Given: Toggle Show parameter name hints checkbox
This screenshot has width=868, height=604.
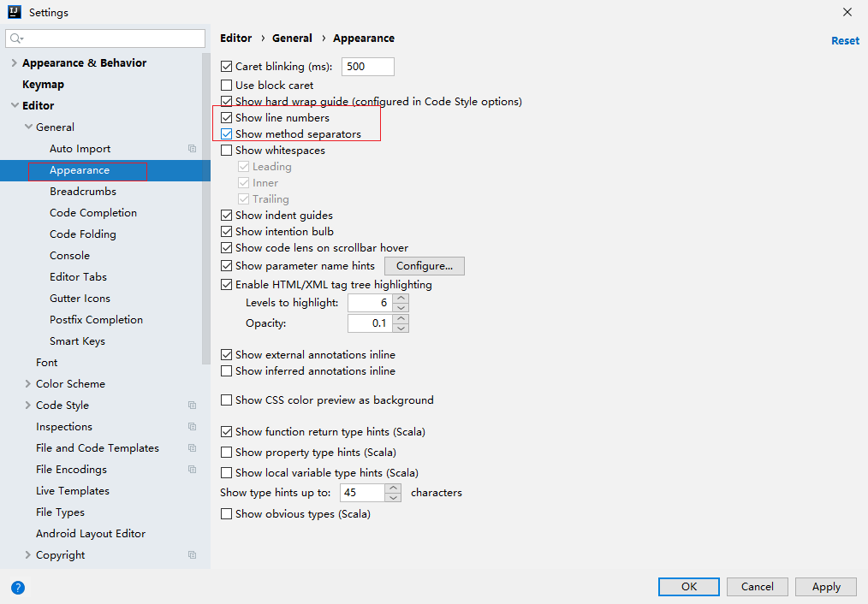Looking at the screenshot, I should (226, 265).
